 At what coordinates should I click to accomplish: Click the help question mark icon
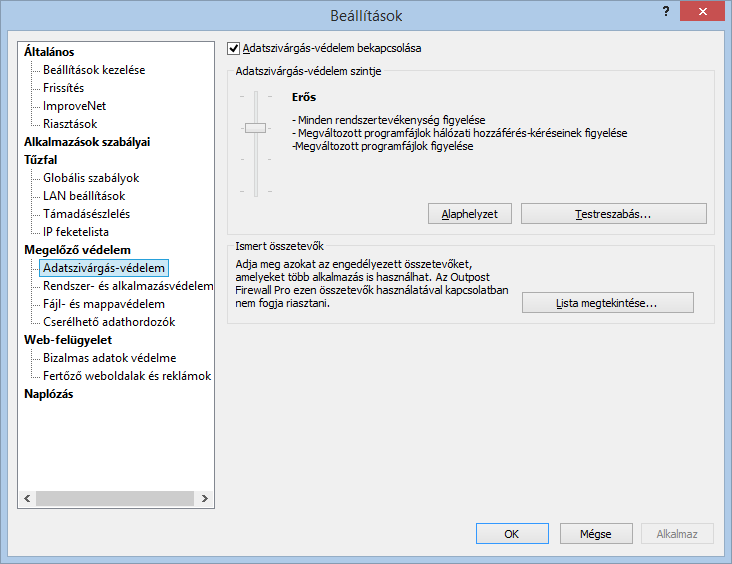click(666, 12)
